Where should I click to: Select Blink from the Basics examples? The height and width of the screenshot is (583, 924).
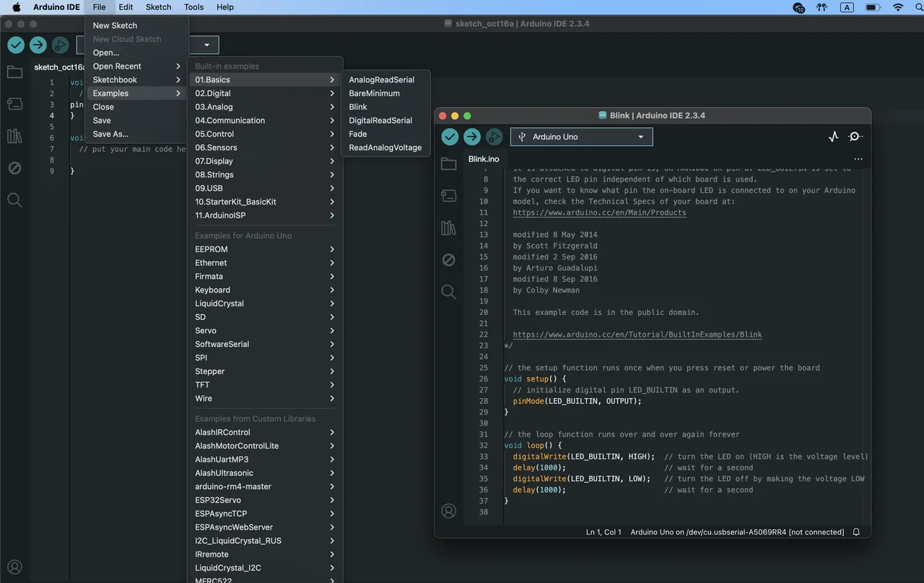pos(358,107)
